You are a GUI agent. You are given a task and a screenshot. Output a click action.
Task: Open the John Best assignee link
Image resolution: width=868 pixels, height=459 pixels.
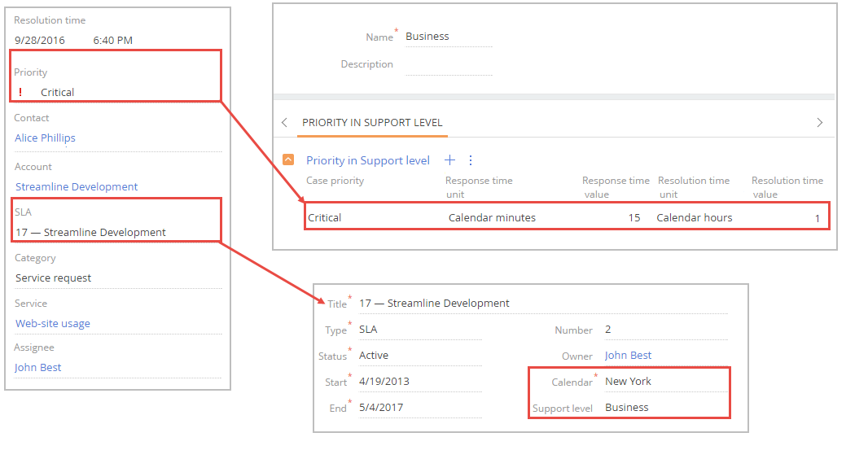38,368
